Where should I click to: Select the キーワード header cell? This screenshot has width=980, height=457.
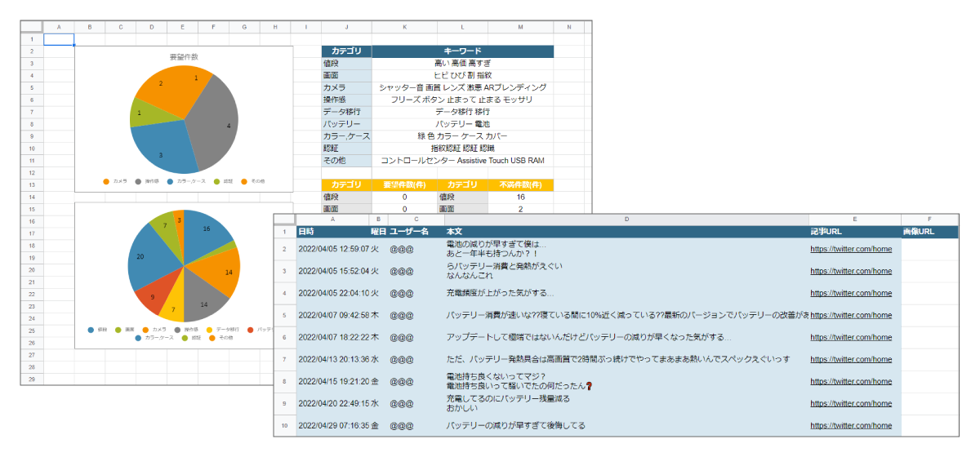pyautogui.click(x=462, y=51)
